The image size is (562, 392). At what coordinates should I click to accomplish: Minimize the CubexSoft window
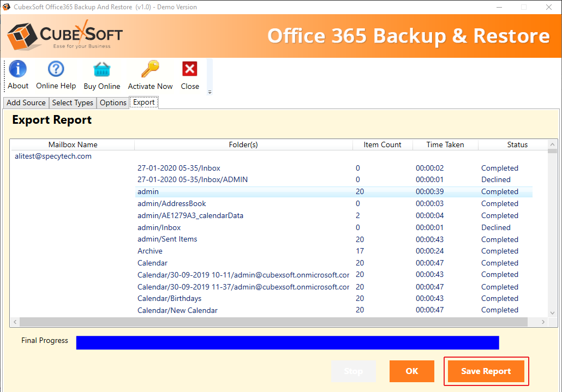pos(499,7)
